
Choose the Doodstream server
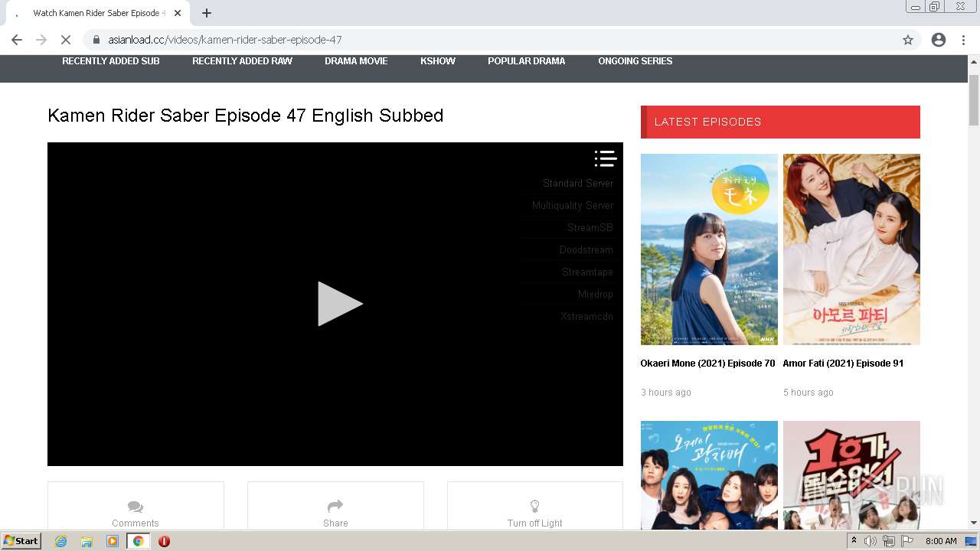[586, 250]
